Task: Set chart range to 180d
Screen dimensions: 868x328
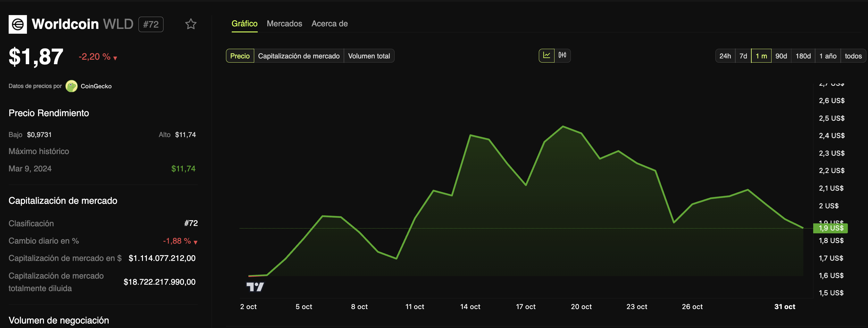Action: click(803, 56)
